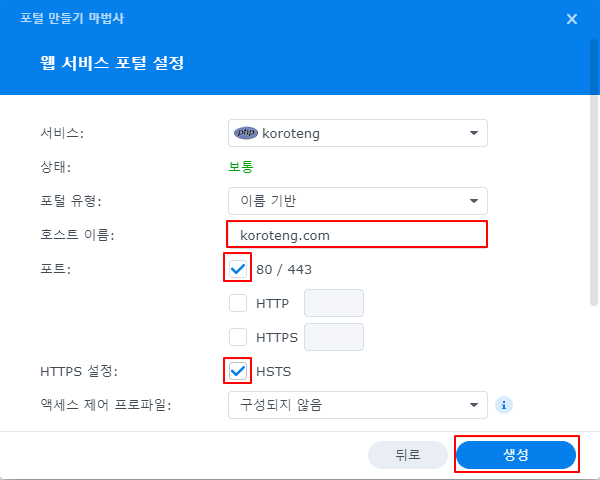Click the 호스트 이름 field containing koroteng.com
600x480 pixels.
click(357, 235)
